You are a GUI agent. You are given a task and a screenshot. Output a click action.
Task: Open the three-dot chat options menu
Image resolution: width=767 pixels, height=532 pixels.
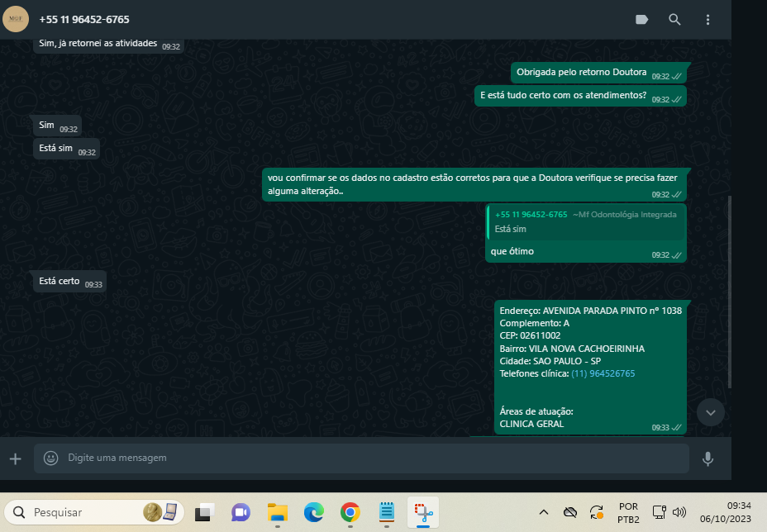coord(707,20)
